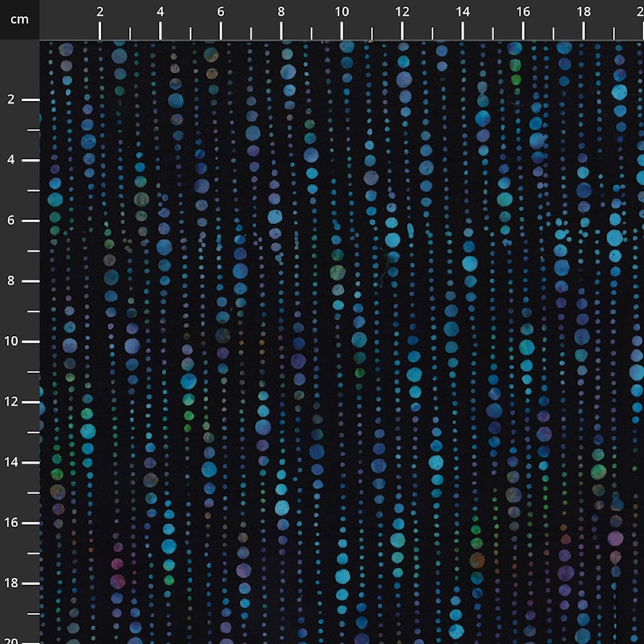Click the dotted batik fabric image
Screen dimensions: 644x644
[341, 341]
